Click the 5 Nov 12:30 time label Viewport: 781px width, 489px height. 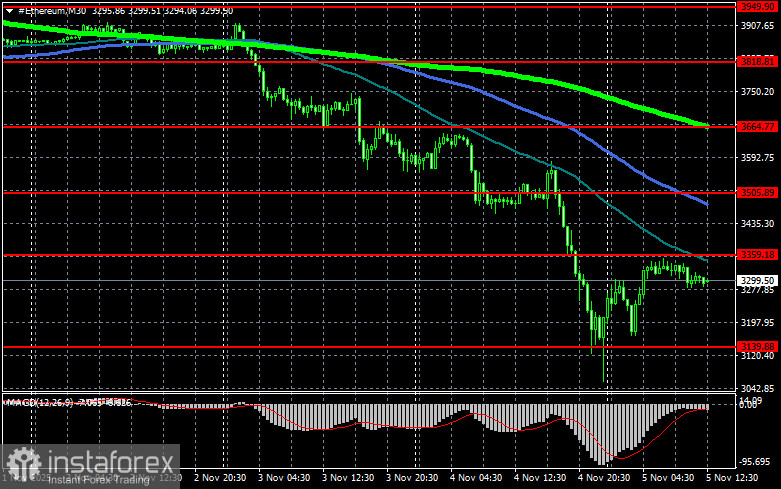pyautogui.click(x=732, y=478)
